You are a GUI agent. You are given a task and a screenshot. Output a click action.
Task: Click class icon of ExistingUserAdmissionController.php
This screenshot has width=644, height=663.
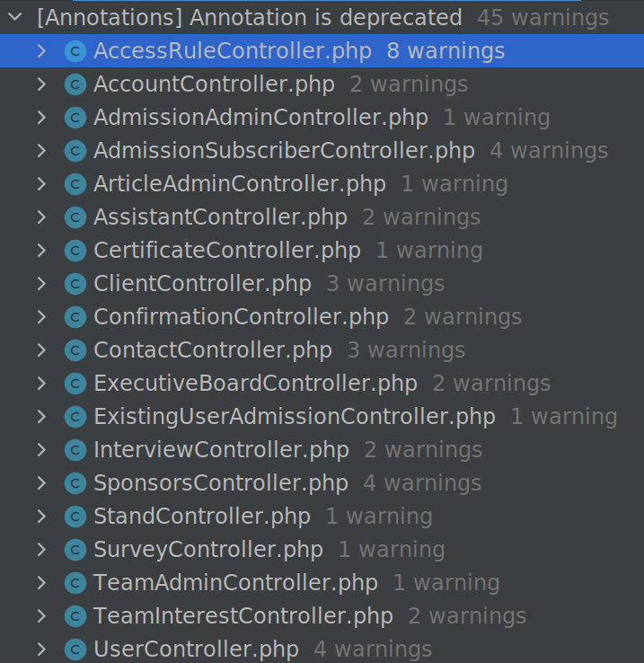[75, 417]
